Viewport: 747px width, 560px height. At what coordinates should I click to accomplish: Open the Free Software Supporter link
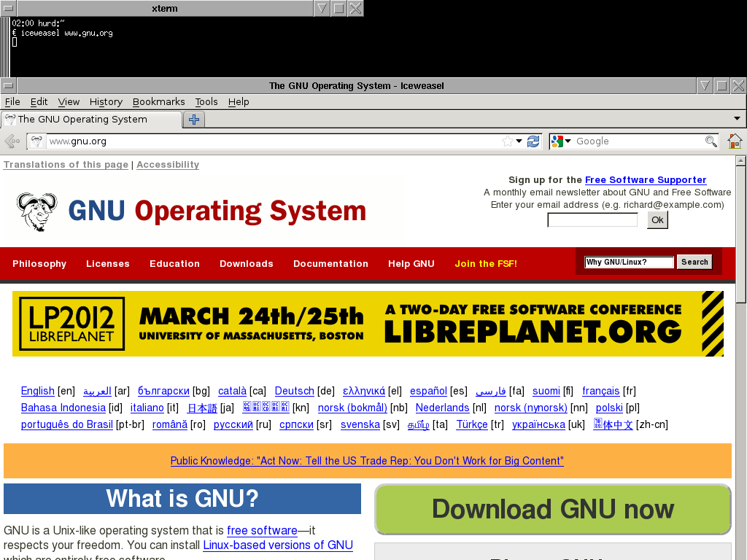[x=645, y=180]
